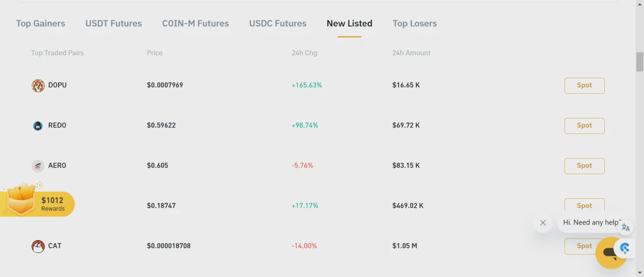This screenshot has width=644, height=277.
Task: Click the translate icon
Action: tap(626, 227)
